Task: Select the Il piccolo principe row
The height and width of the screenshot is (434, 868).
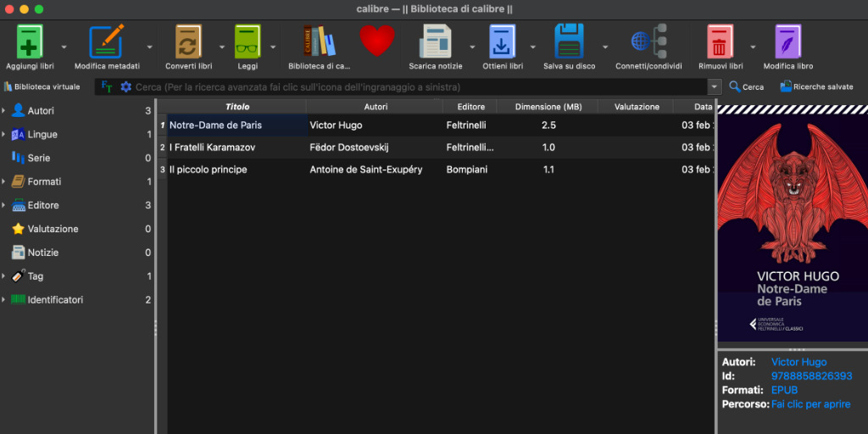Action: tap(437, 170)
